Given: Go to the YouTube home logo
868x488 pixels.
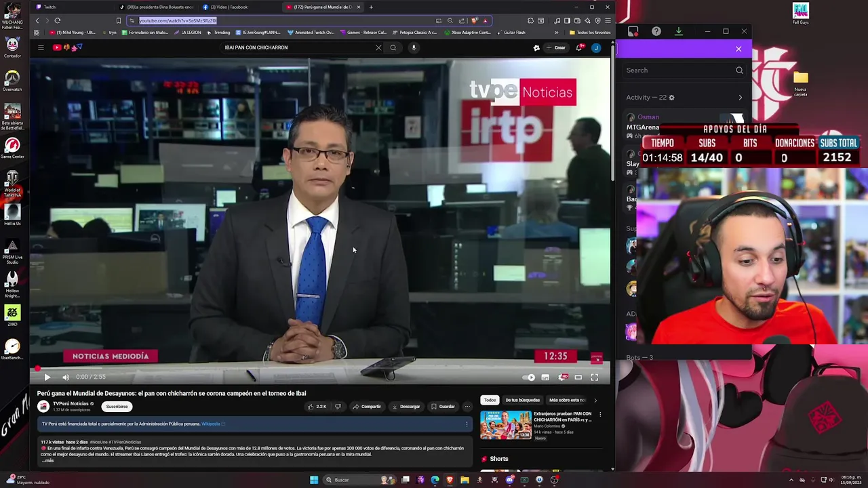Looking at the screenshot, I should point(67,47).
